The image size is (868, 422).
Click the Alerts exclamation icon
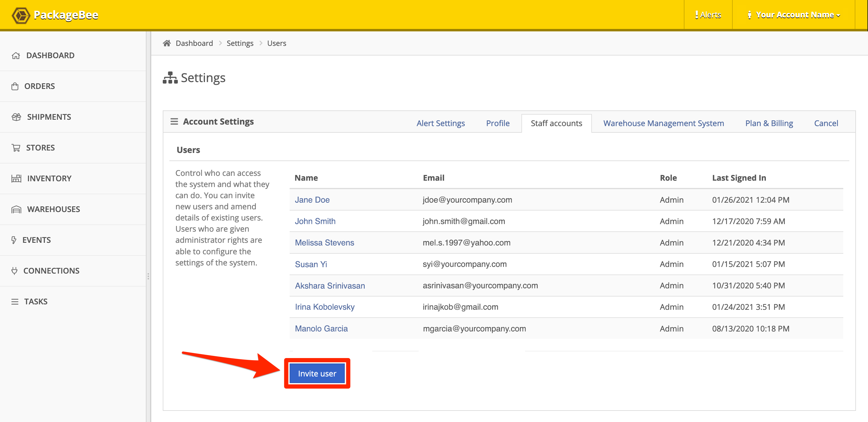click(696, 15)
